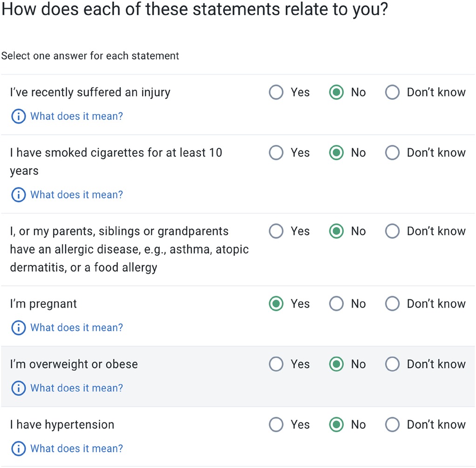This screenshot has height=468, width=476.
Task: Select Don't know for recent injury
Action: [392, 92]
